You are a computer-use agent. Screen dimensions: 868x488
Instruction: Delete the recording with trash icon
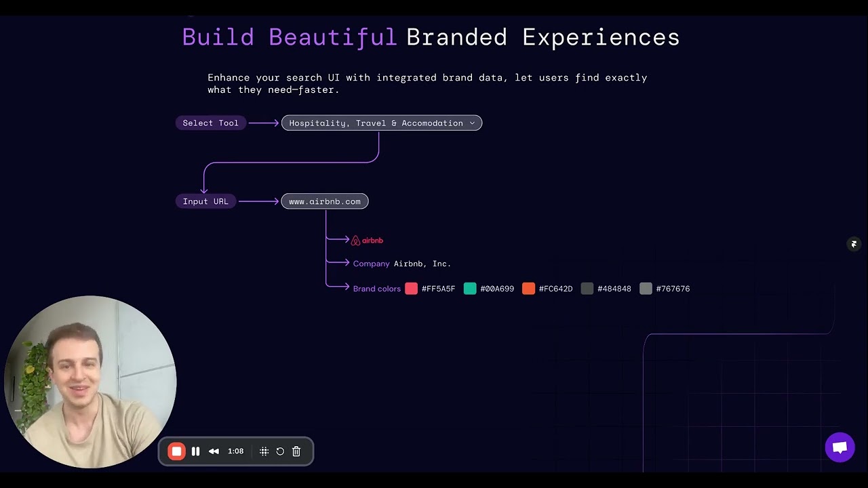tap(296, 451)
